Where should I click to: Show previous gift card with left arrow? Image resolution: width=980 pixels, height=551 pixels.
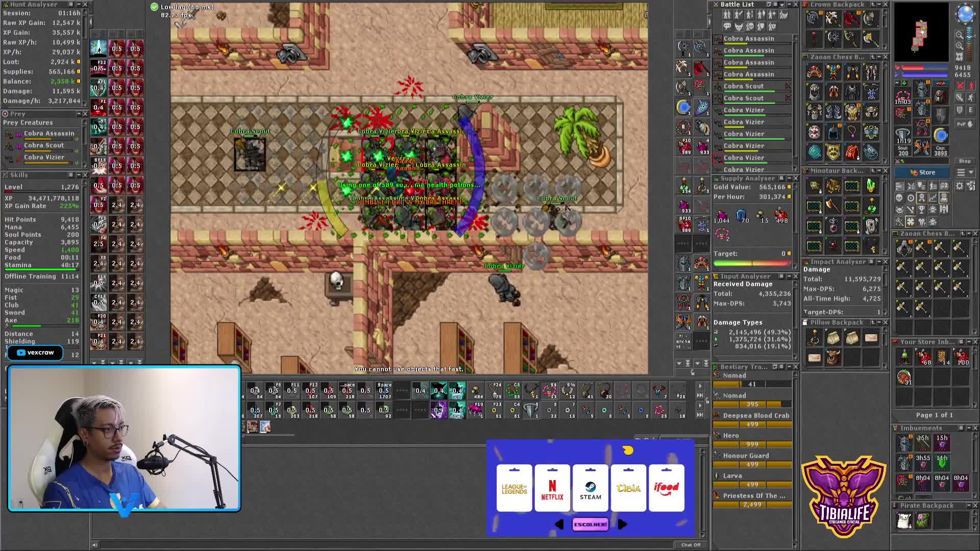coord(559,524)
